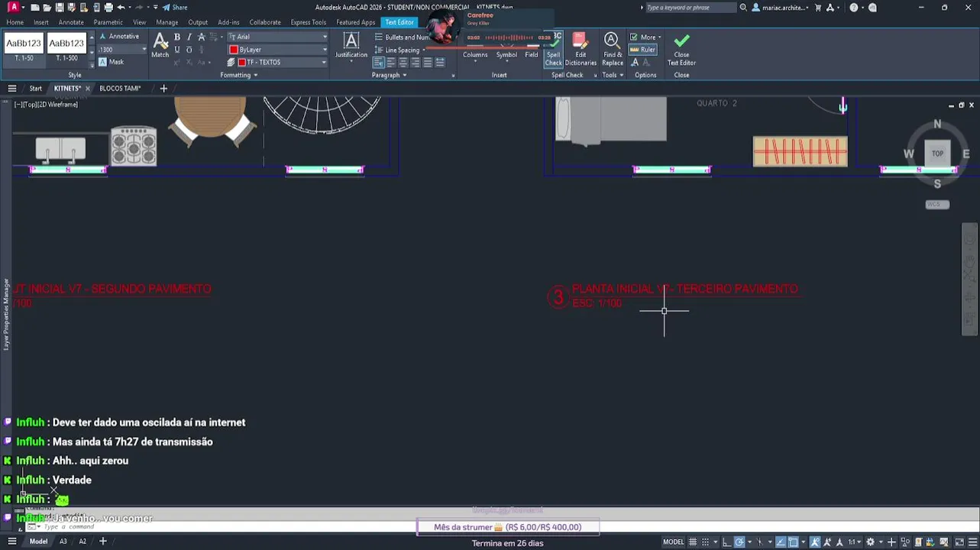
Task: Toggle the Annotative text option
Action: tap(119, 37)
